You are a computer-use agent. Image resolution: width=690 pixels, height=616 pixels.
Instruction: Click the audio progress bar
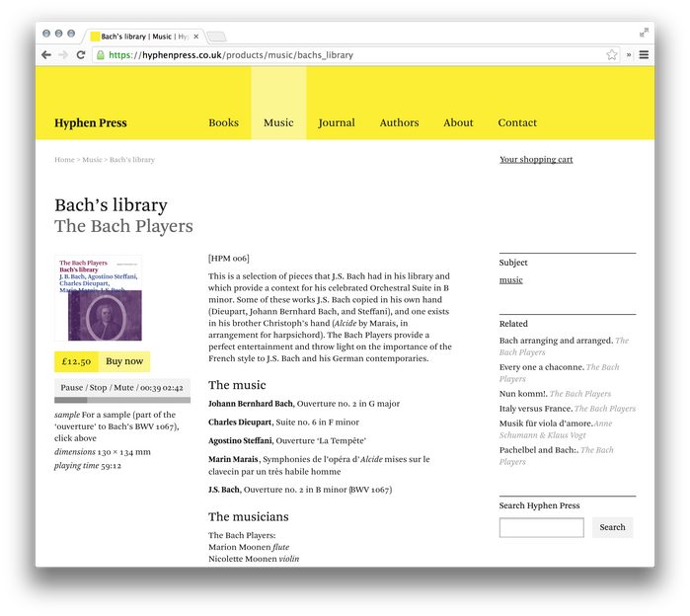point(122,400)
